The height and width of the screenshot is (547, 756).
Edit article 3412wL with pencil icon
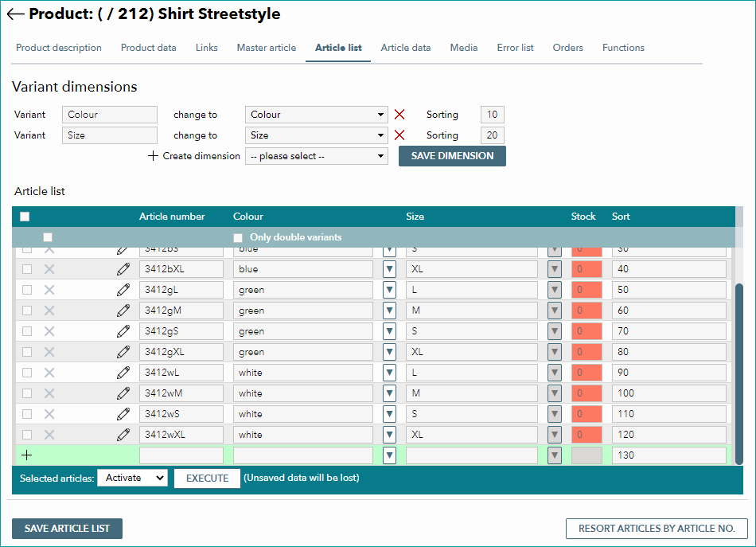click(x=123, y=373)
